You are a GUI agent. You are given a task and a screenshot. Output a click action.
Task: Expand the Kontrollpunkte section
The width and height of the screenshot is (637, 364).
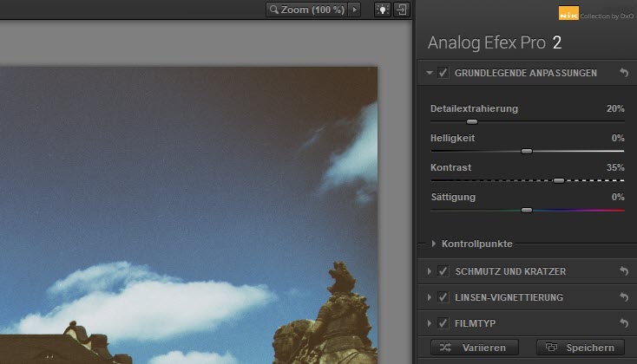coord(434,244)
